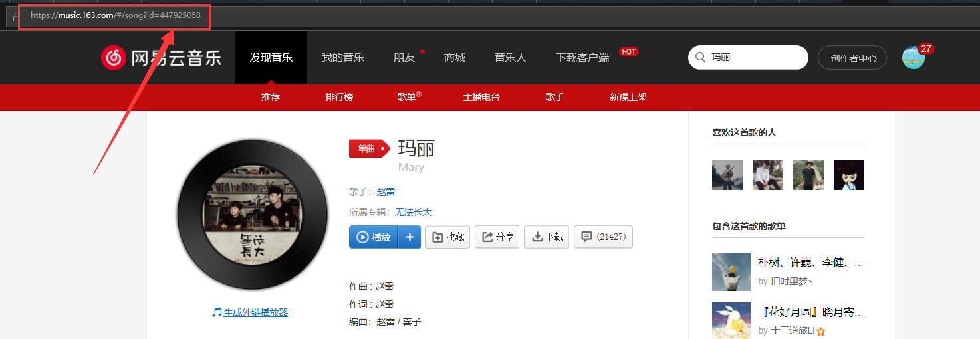Screen dimensions: 980x339
Task: Open the second avatar under 喜欢这首歌的人
Action: [768, 175]
